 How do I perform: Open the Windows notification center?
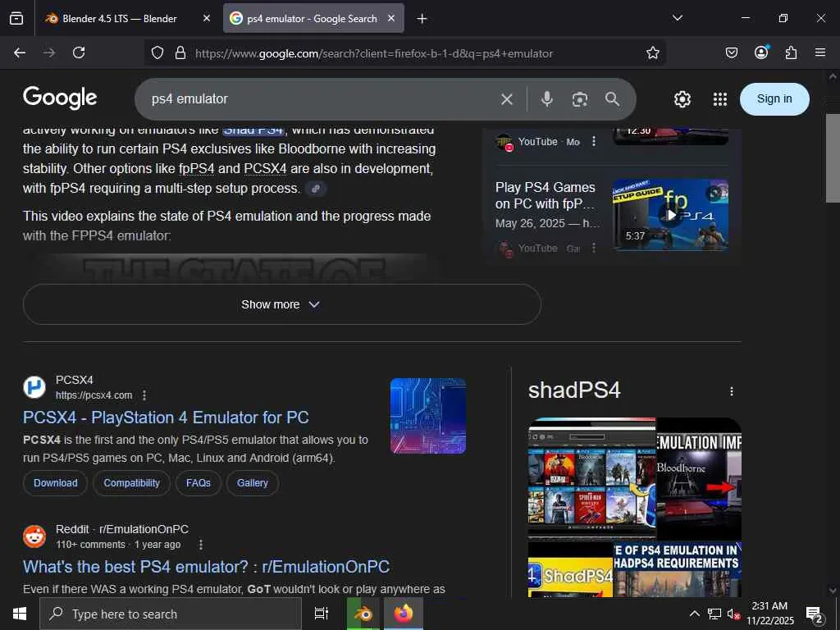pyautogui.click(x=815, y=614)
